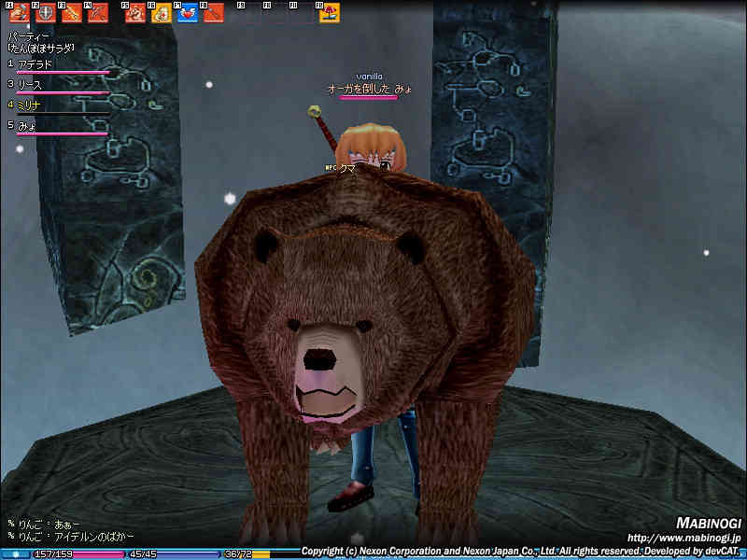Image resolution: width=747 pixels, height=560 pixels.
Task: Activate the F1 skill hotkey icon
Action: [20, 13]
